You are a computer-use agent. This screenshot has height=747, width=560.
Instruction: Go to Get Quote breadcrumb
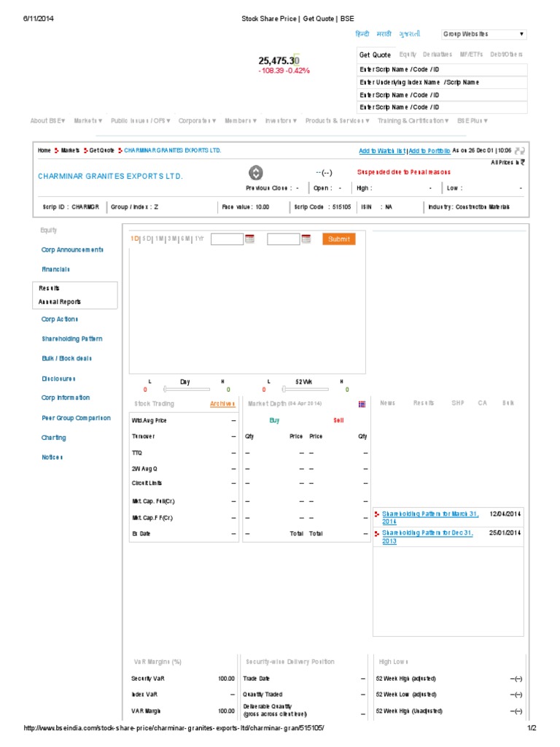(x=101, y=150)
